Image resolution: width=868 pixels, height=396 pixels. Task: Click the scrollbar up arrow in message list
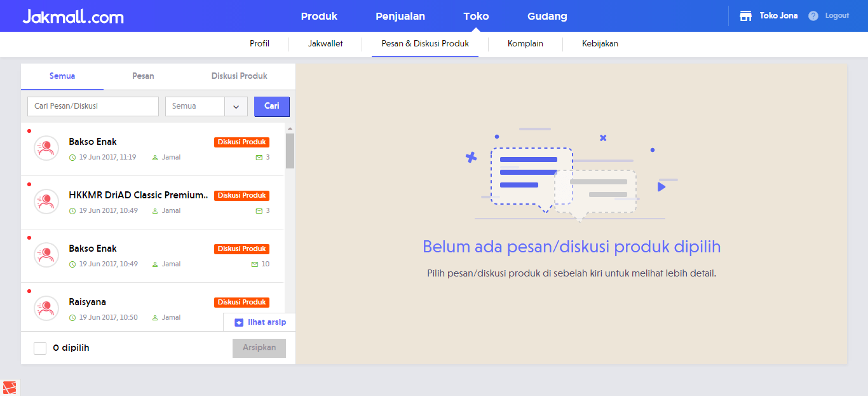(290, 128)
